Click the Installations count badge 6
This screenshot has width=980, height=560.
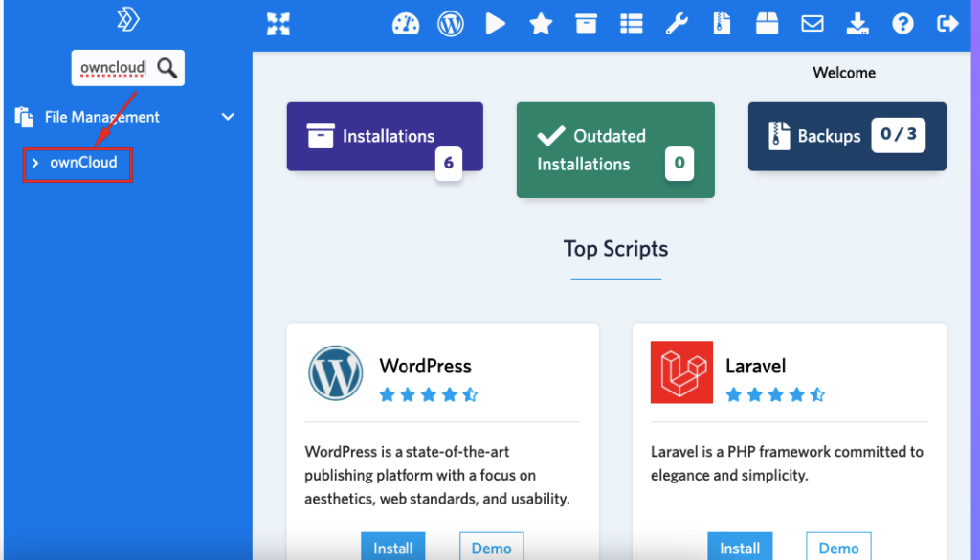point(449,163)
